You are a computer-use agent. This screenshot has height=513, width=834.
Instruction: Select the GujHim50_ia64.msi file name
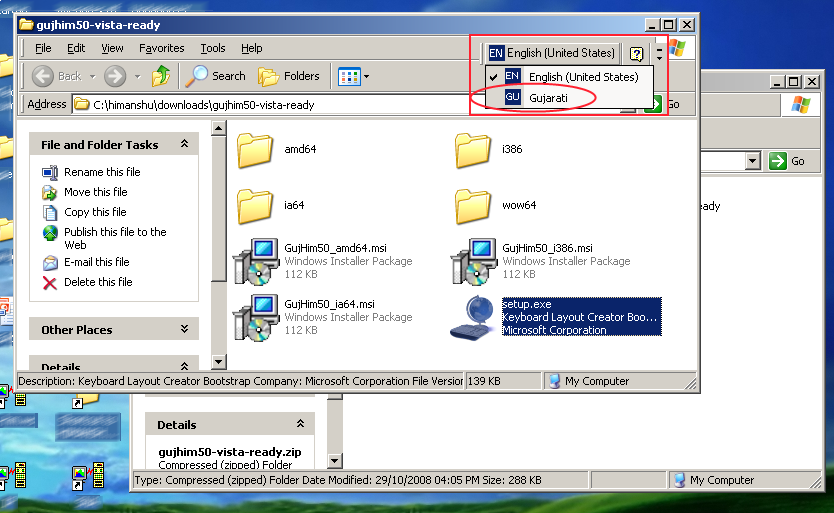coord(329,304)
